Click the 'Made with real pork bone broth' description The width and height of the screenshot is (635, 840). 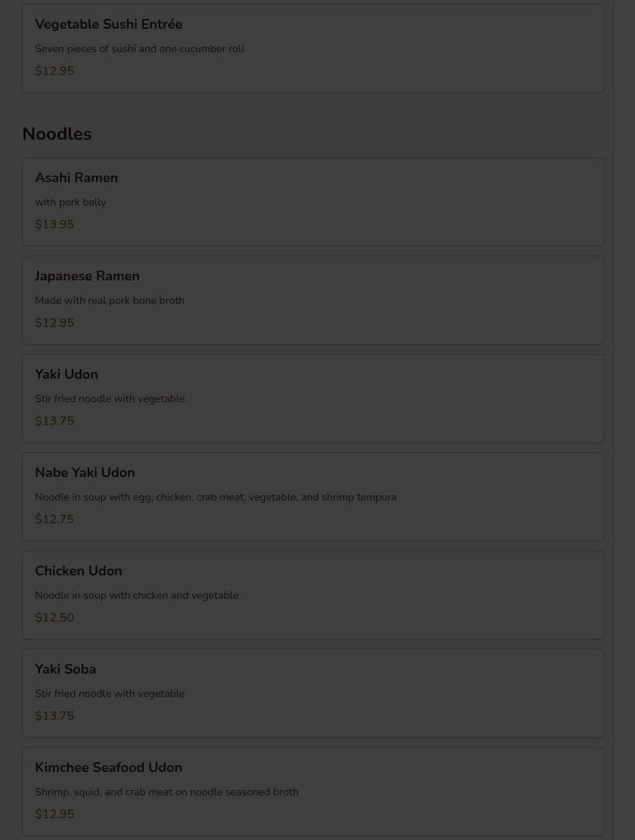coord(110,300)
